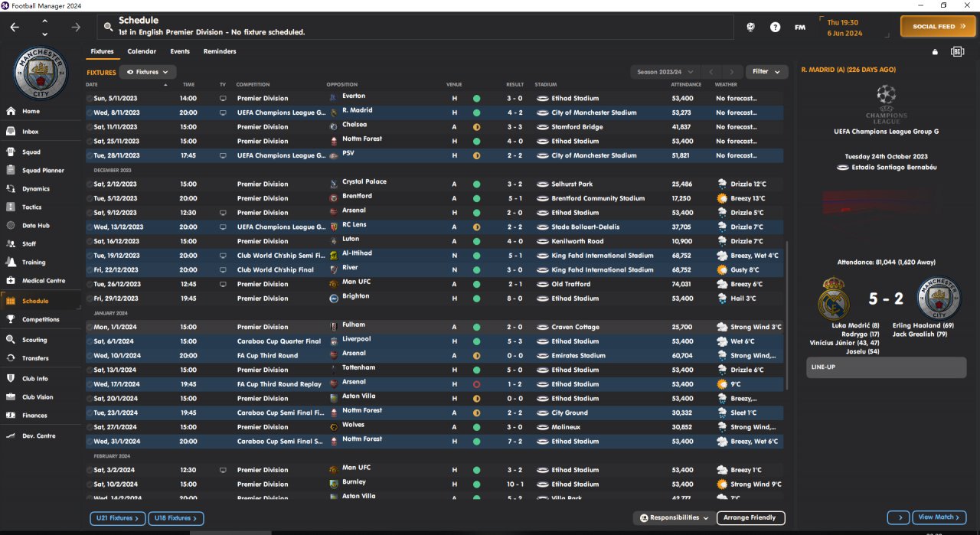This screenshot has height=535, width=980.
Task: Sort the table by the Date column header
Action: coord(92,84)
